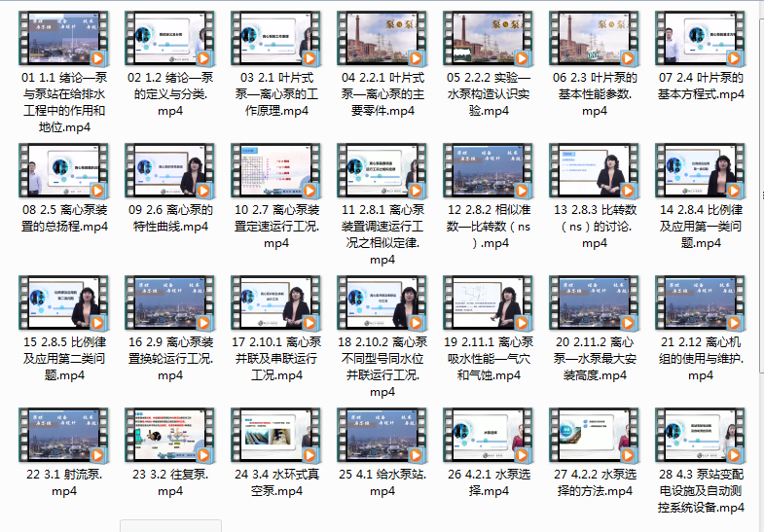This screenshot has width=764, height=532.
Task: Click filename 28 4.3 泵站变配电设施及自动测控系统设备
Action: (x=701, y=491)
